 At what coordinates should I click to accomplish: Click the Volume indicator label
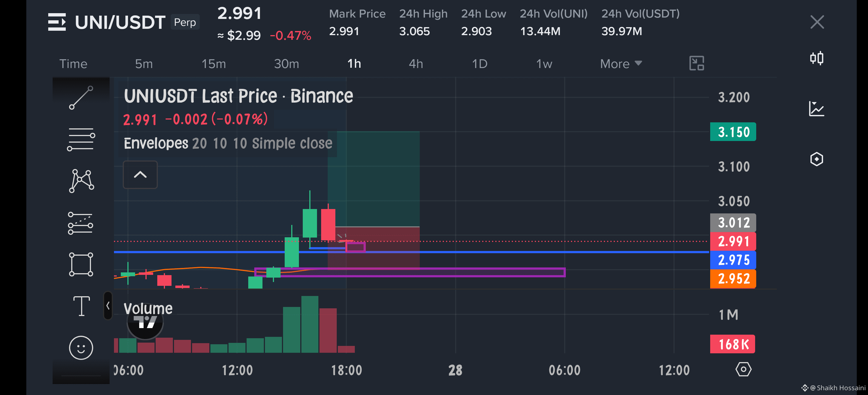click(x=148, y=308)
